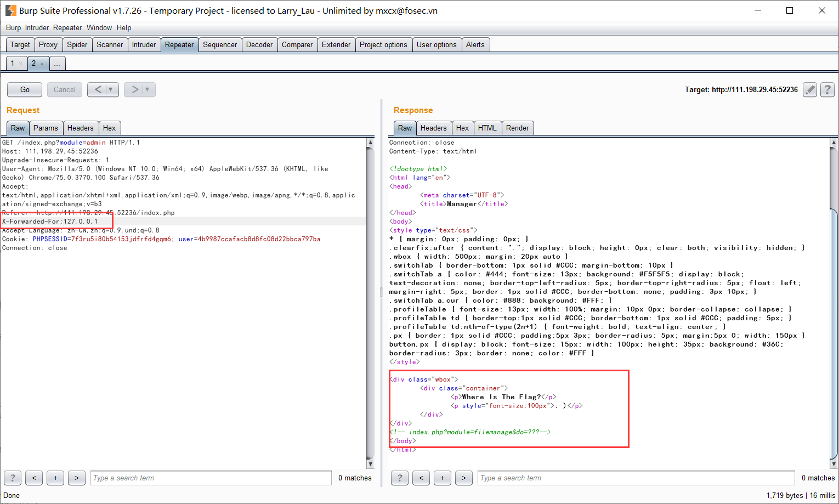The width and height of the screenshot is (839, 504).
Task: Find next match in response search
Action: tap(464, 478)
